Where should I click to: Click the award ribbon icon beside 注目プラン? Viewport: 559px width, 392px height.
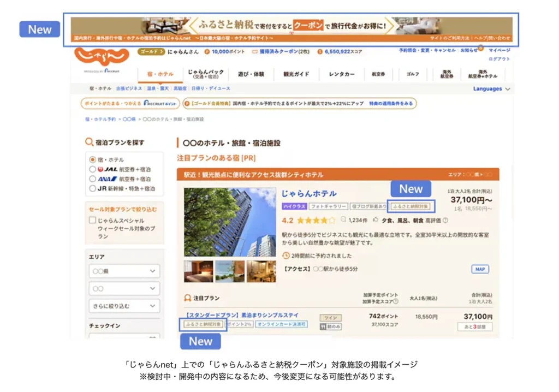tap(188, 298)
